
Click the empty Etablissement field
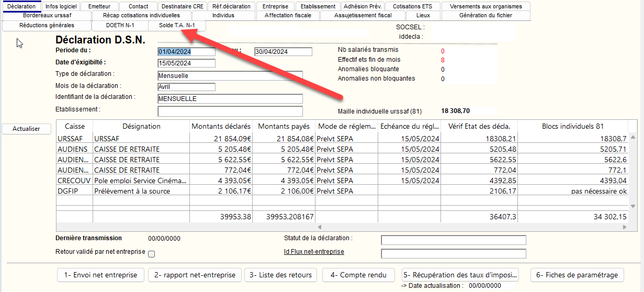pos(230,111)
